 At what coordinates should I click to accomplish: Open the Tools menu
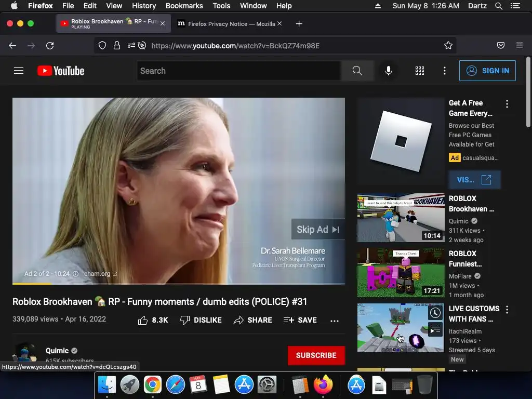click(x=221, y=6)
